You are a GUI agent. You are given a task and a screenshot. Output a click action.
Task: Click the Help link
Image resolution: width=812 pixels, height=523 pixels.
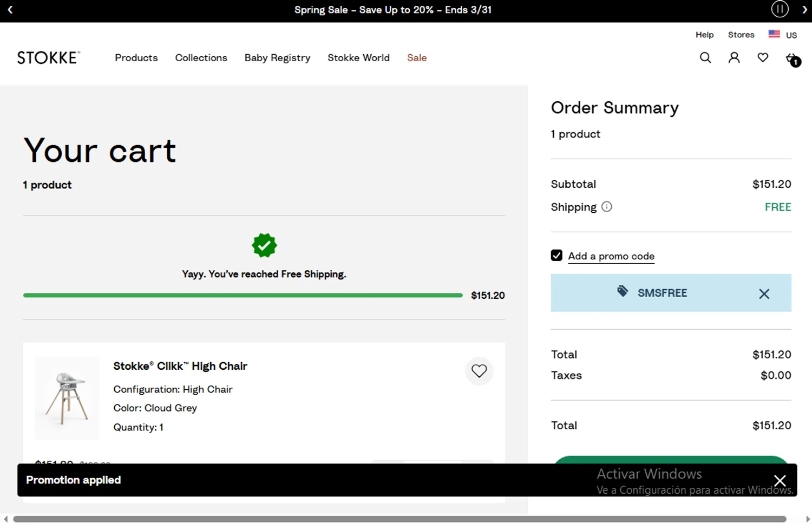[x=704, y=35]
